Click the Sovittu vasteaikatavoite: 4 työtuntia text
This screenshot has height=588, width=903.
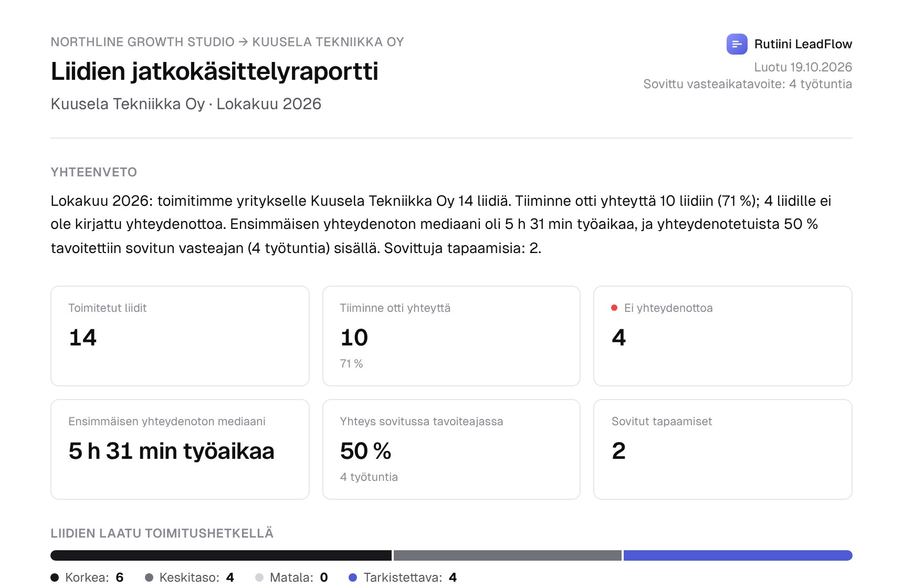pyautogui.click(x=748, y=84)
